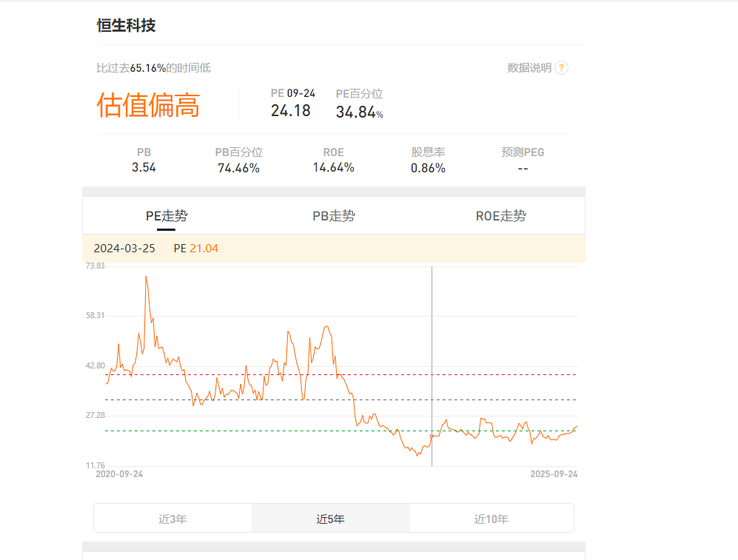This screenshot has height=560, width=738.
Task: Click the ROE value 14.64%
Action: (333, 167)
